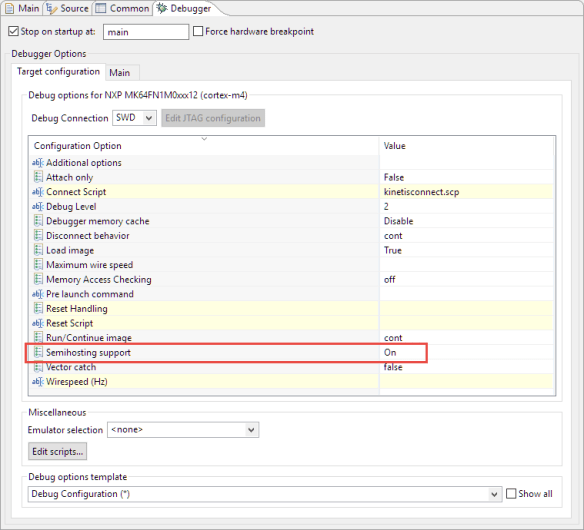Image resolution: width=584 pixels, height=530 pixels.
Task: Select the Debugger tab
Action: [x=184, y=8]
